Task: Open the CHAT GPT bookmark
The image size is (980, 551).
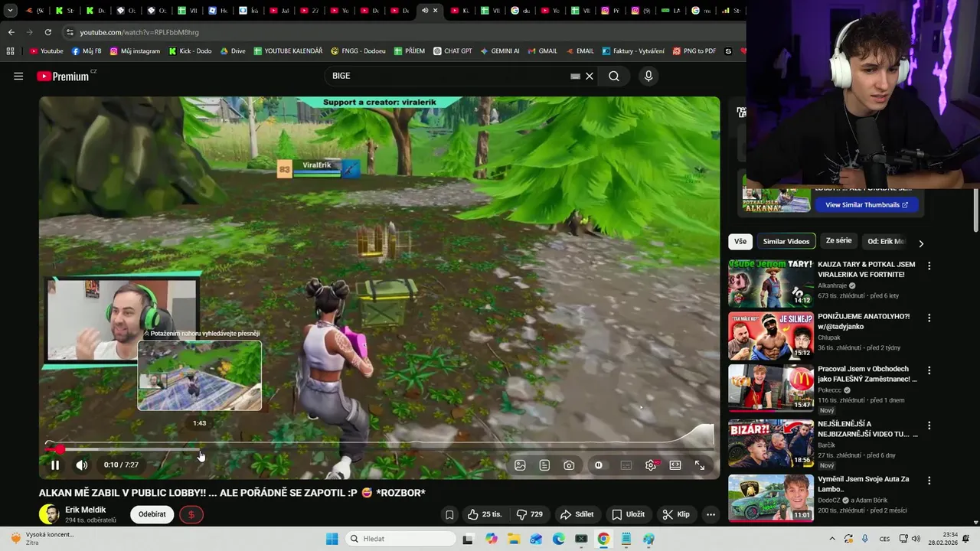Action: [x=452, y=51]
